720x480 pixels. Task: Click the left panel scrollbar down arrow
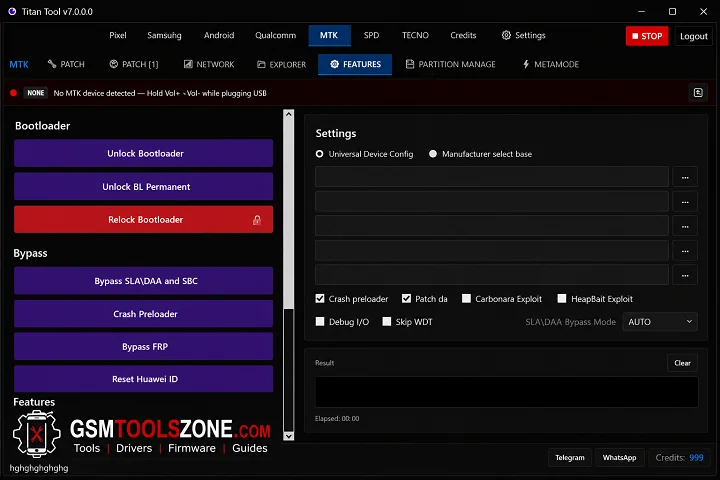pyautogui.click(x=288, y=436)
